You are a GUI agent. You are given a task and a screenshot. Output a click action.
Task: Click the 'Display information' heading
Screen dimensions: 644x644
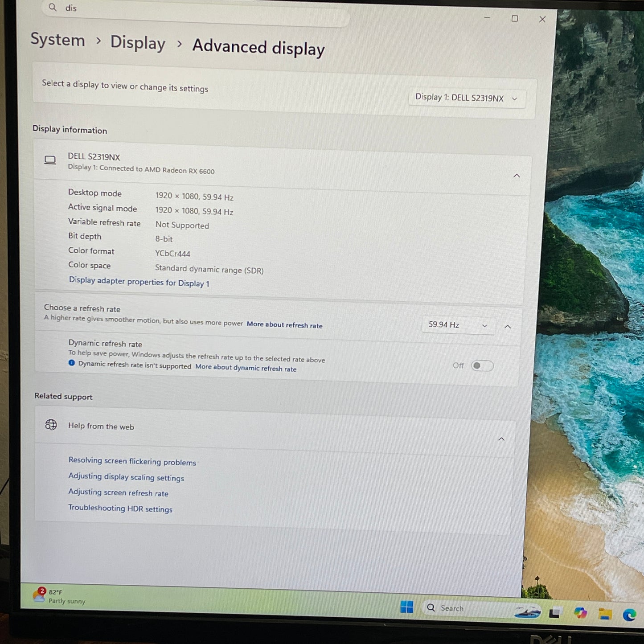click(70, 130)
